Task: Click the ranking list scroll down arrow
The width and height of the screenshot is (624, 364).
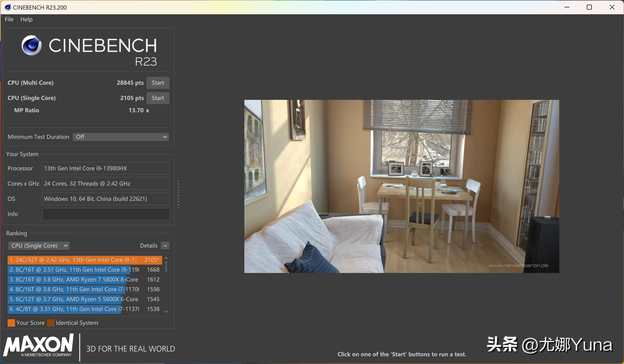Action: [x=166, y=312]
